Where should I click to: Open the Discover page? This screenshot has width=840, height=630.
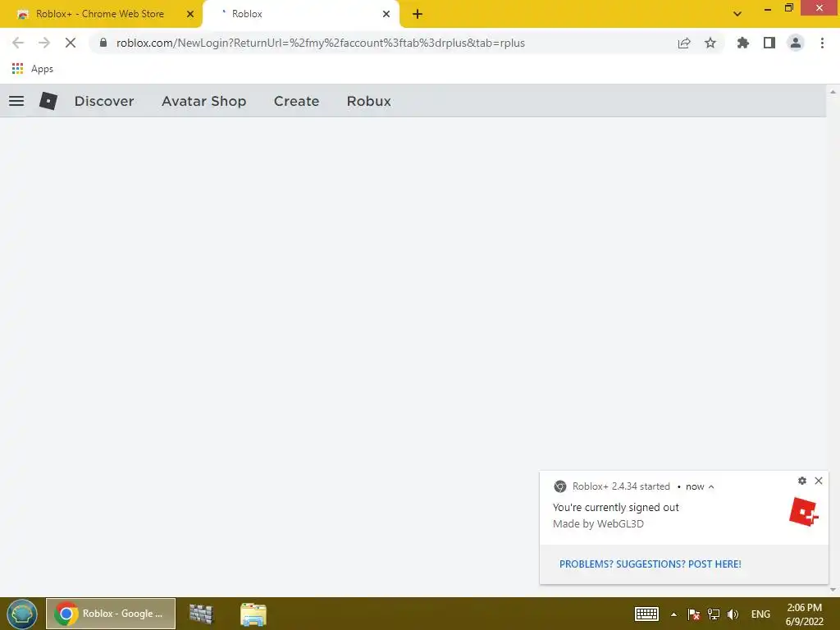pyautogui.click(x=104, y=101)
